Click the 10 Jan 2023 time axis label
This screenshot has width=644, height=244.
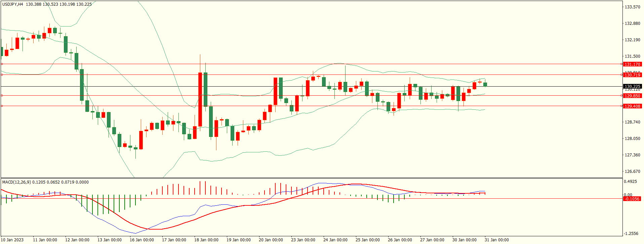click(12, 240)
